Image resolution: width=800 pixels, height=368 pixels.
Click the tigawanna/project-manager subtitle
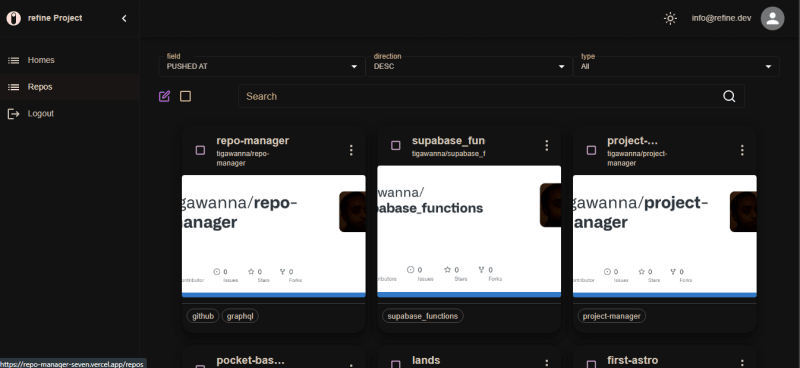pos(637,158)
